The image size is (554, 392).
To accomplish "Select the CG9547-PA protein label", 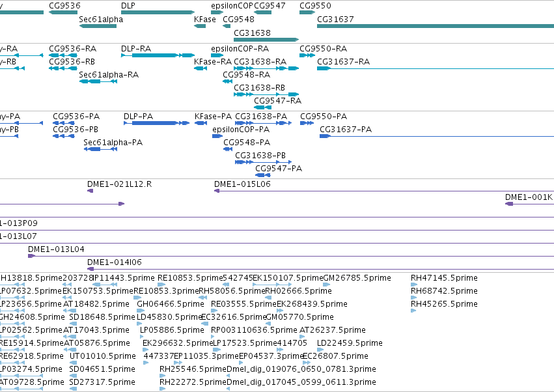I will [x=279, y=168].
